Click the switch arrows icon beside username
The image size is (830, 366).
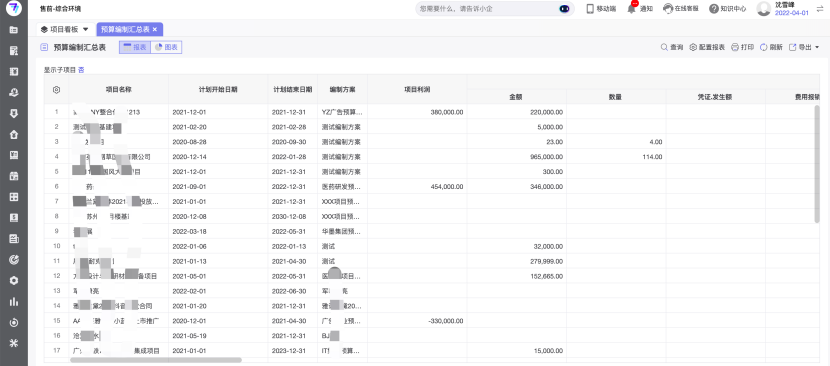[x=820, y=8]
